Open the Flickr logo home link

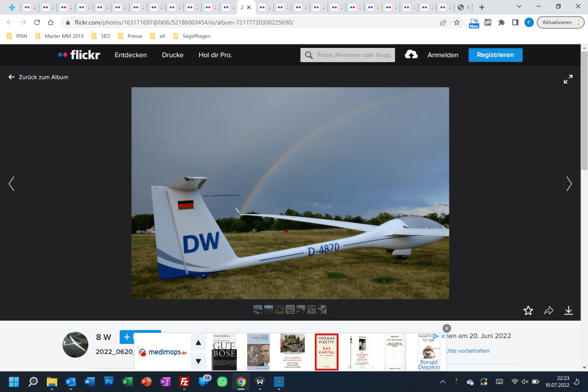coord(79,55)
